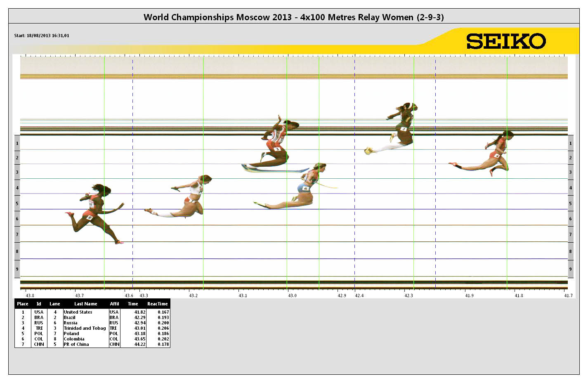Click the lane 9 label on right side
Viewport: 588px width, 383px height.
click(x=570, y=269)
